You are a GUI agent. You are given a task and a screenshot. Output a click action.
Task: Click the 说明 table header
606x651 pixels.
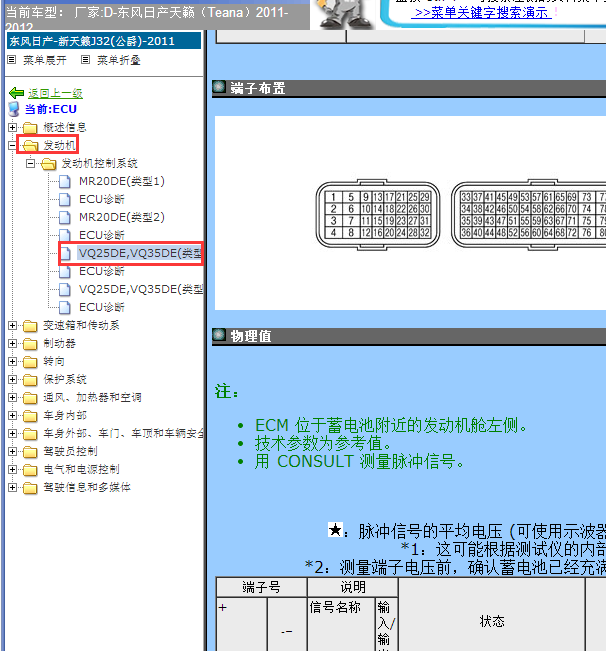353,587
